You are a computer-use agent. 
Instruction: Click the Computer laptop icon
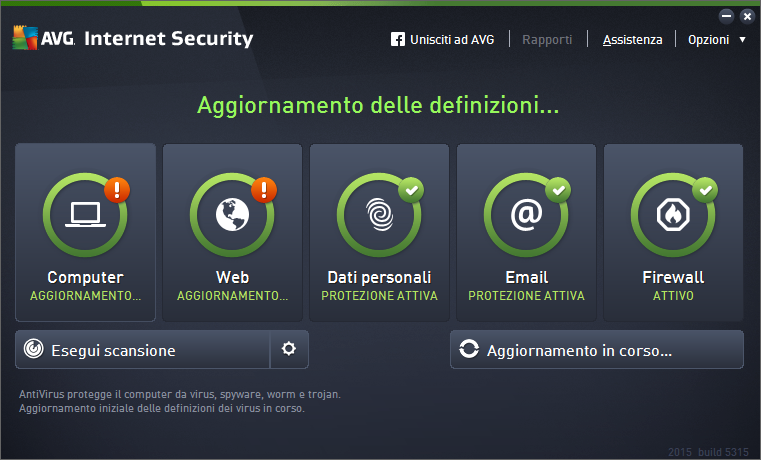pos(85,214)
